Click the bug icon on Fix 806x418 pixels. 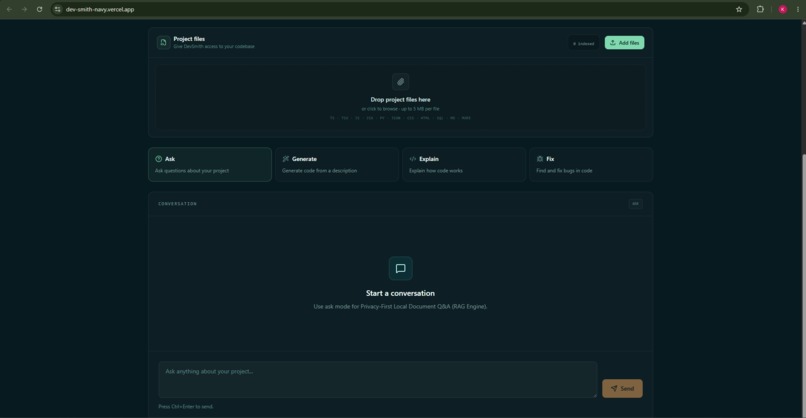click(x=540, y=159)
